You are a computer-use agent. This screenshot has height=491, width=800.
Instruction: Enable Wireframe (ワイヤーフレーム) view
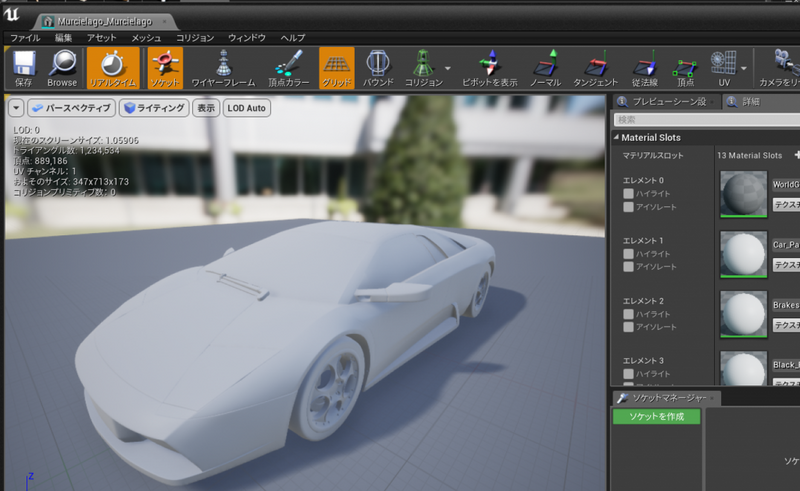coord(223,68)
